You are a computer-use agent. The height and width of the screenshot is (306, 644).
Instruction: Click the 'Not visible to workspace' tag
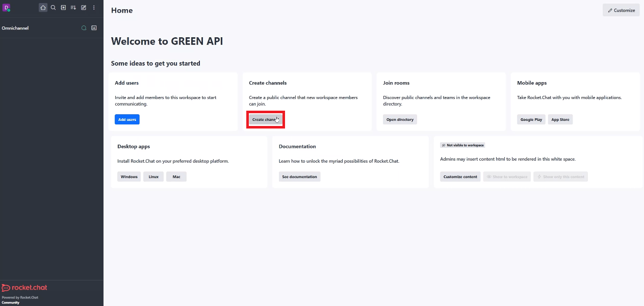coord(462,145)
